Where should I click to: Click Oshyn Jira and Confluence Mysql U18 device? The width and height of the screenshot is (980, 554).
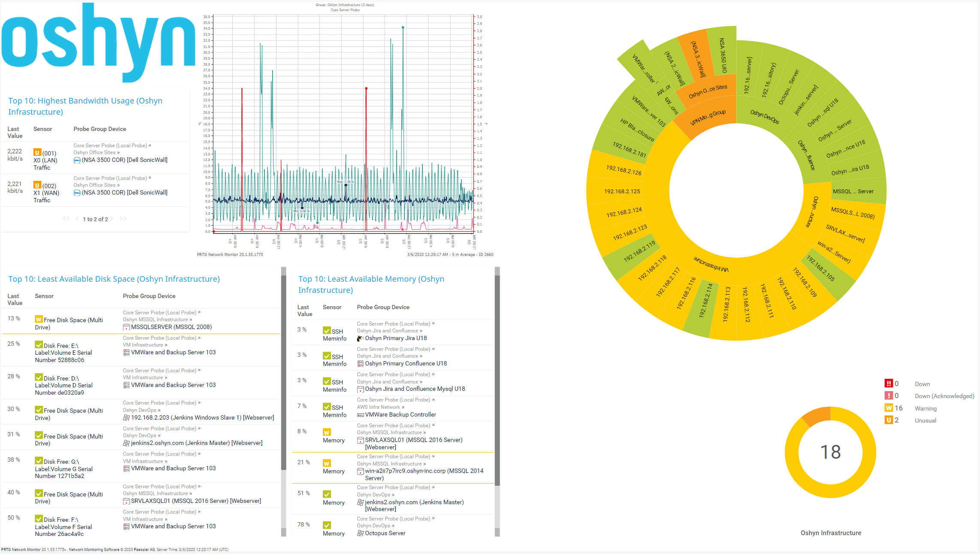[415, 389]
